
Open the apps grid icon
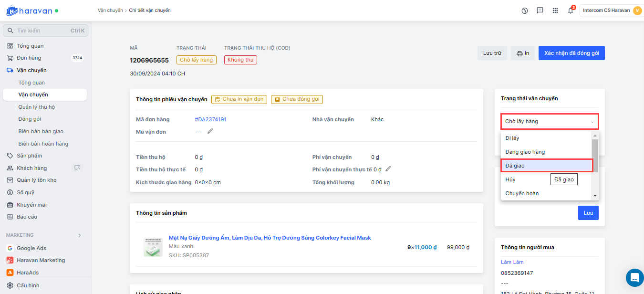pyautogui.click(x=555, y=10)
